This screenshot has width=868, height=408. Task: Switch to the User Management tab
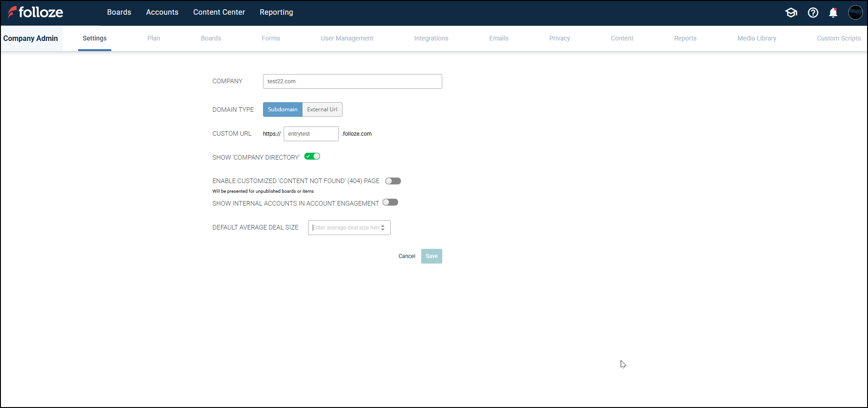[347, 39]
